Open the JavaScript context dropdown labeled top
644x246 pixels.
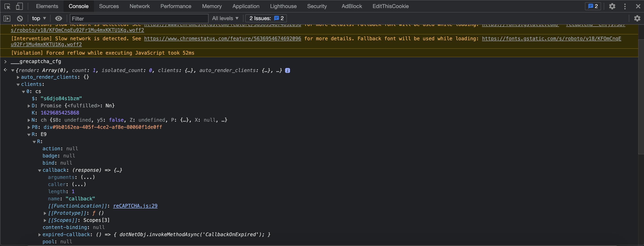38,18
